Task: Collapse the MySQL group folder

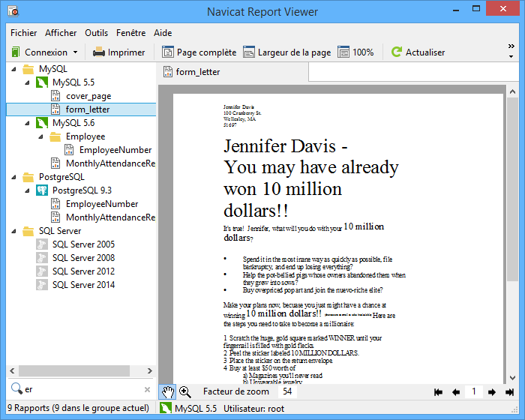Action: point(13,69)
